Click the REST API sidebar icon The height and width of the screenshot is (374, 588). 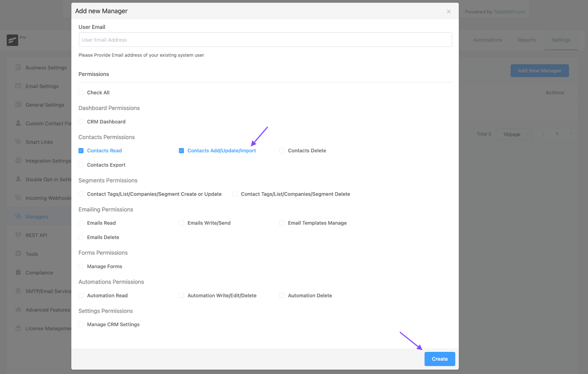[x=18, y=235]
